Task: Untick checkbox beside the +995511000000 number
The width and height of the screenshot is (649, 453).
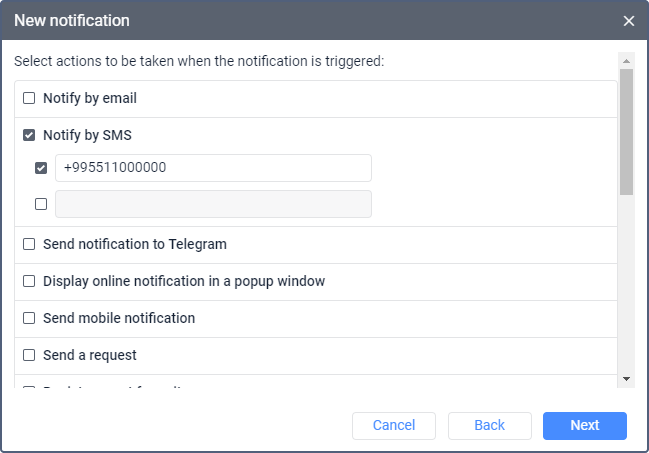Action: click(x=41, y=168)
